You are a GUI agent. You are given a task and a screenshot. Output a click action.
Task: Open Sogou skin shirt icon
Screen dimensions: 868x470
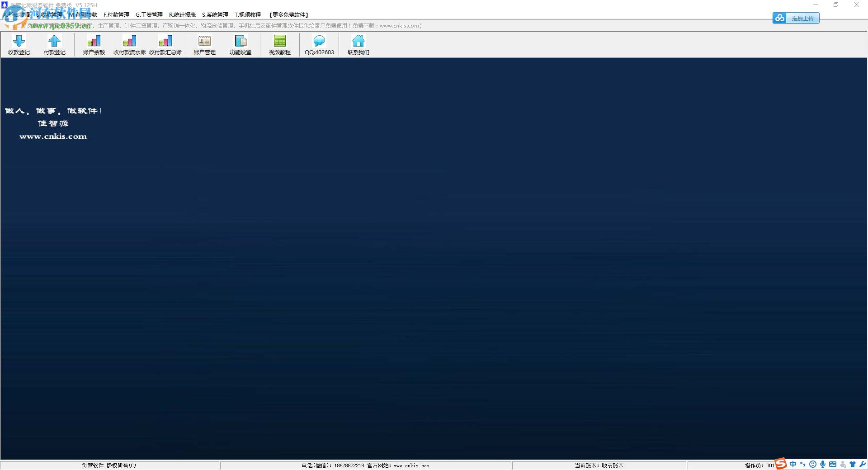853,464
